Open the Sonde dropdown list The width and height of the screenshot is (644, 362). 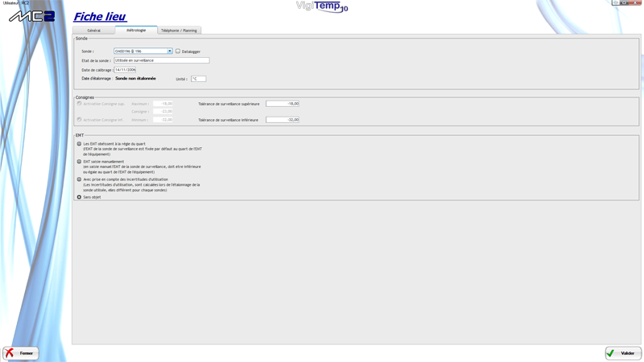coord(170,51)
